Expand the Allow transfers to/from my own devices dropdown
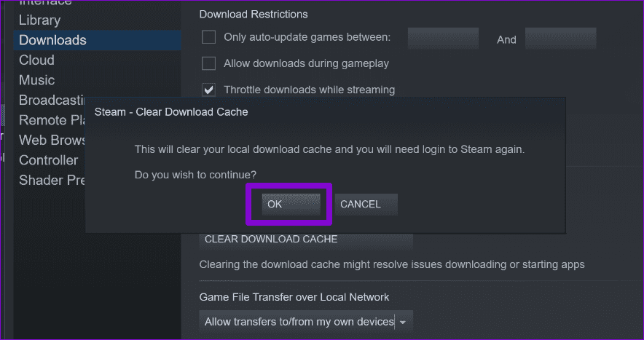Image resolution: width=644 pixels, height=340 pixels. tap(306, 321)
